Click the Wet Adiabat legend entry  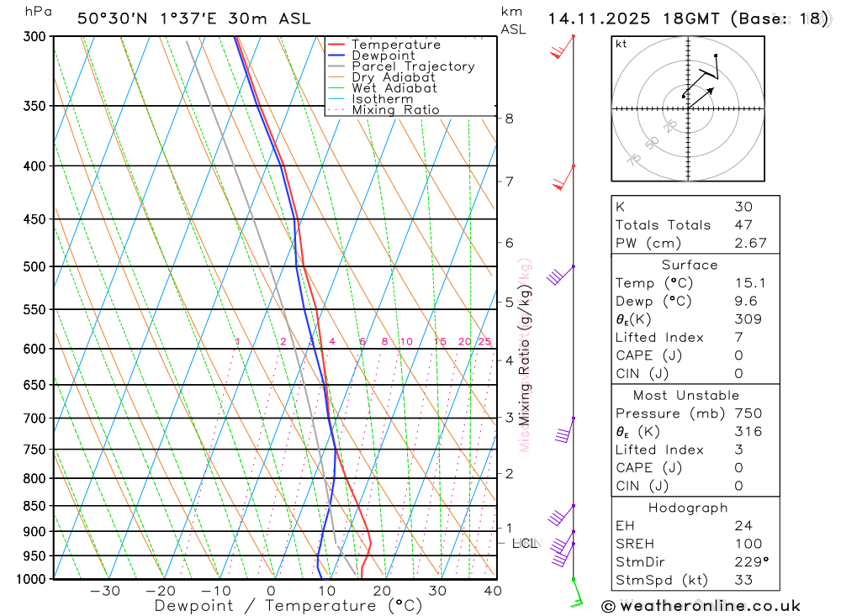[382, 88]
